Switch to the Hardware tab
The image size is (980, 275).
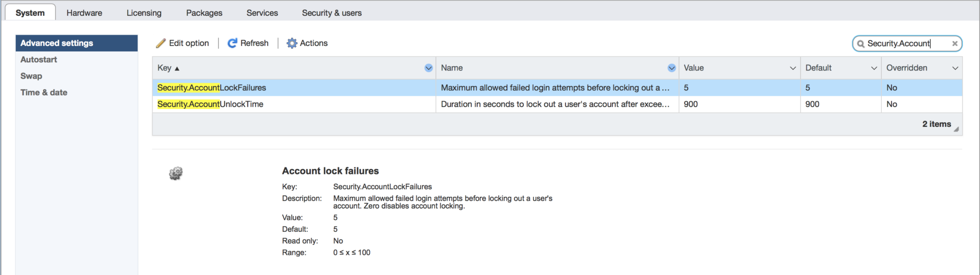(x=84, y=13)
